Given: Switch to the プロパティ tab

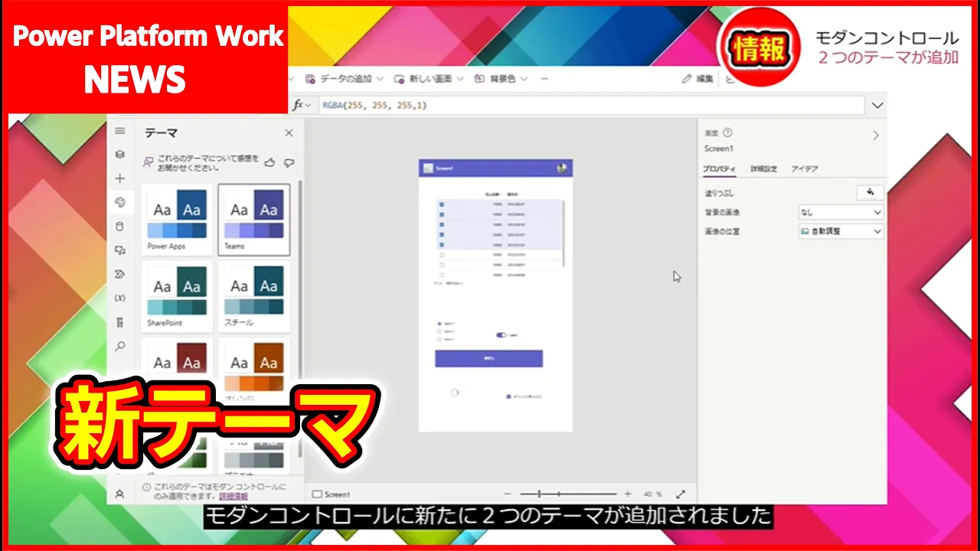Looking at the screenshot, I should tap(720, 169).
